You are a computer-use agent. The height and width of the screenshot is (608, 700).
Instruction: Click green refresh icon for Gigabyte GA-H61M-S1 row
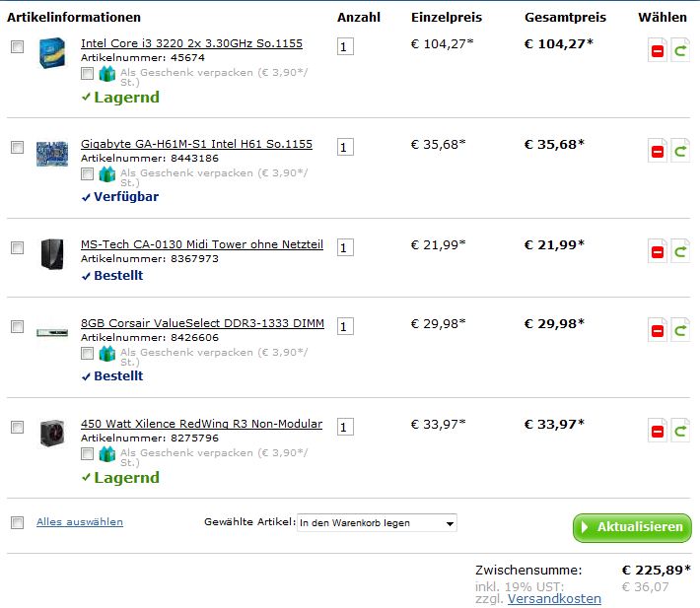(680, 151)
